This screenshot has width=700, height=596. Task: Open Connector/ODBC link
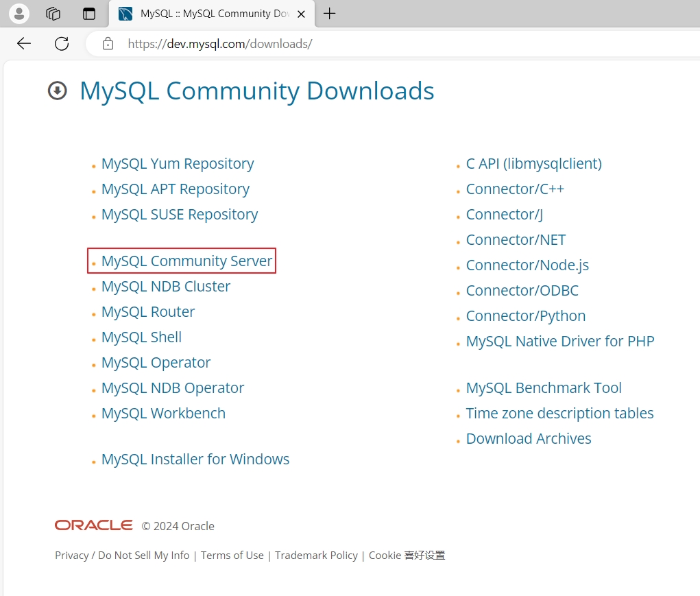(522, 291)
